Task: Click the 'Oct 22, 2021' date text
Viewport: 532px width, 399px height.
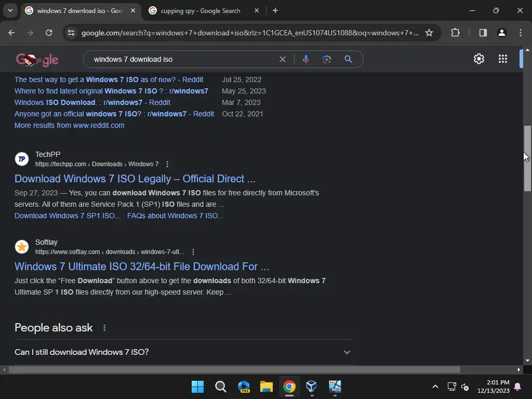Action: tap(243, 114)
